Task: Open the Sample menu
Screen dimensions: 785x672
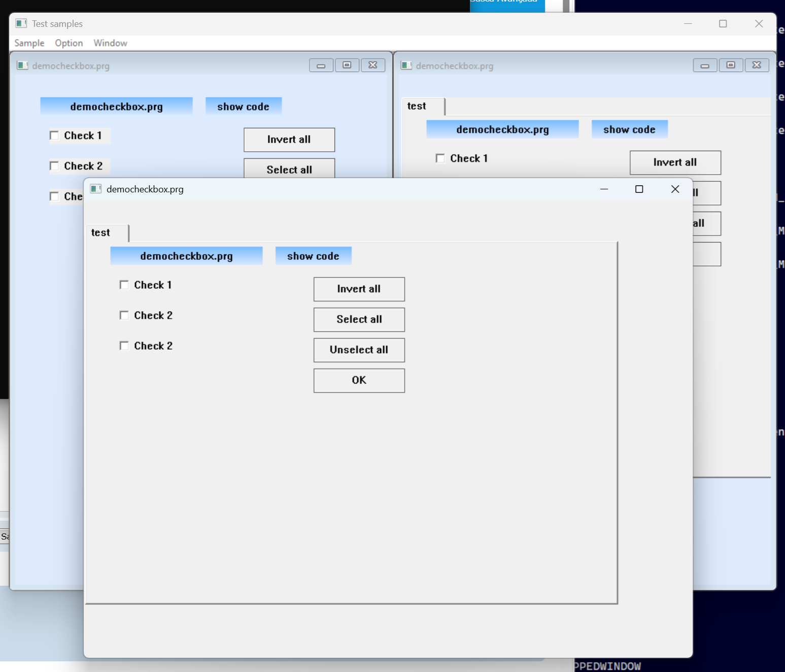Action: [x=29, y=43]
